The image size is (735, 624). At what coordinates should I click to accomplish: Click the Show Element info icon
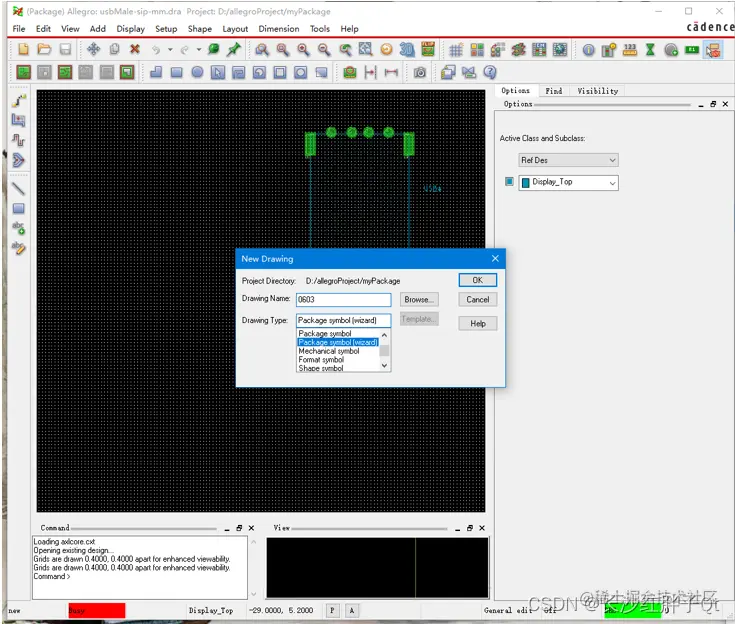point(588,49)
